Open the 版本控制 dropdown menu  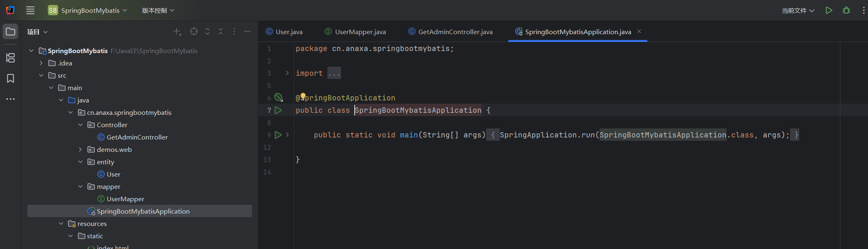pyautogui.click(x=158, y=10)
